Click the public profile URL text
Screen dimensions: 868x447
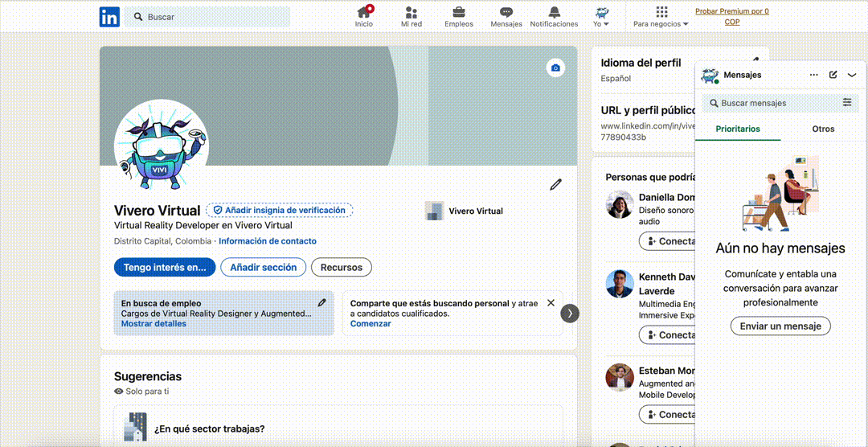648,131
